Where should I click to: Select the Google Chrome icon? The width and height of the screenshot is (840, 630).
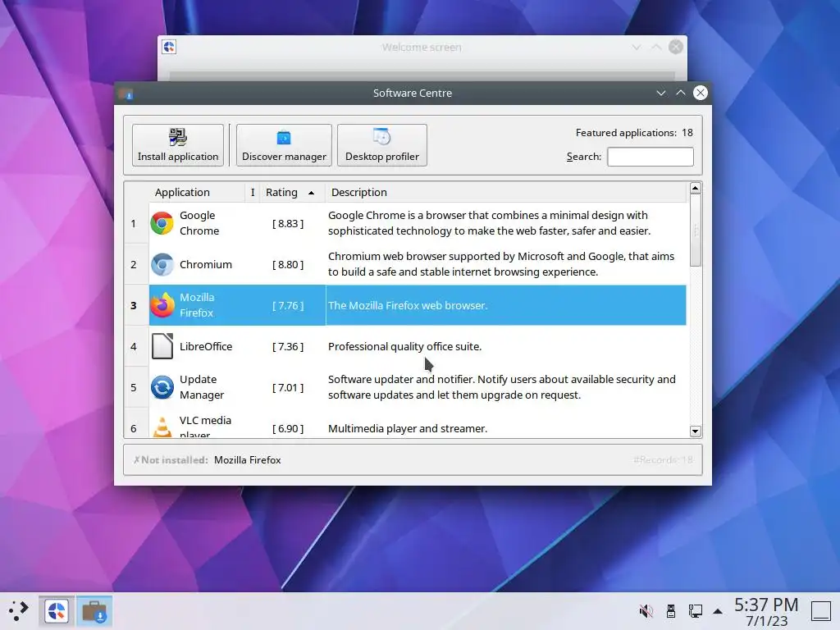coord(162,223)
